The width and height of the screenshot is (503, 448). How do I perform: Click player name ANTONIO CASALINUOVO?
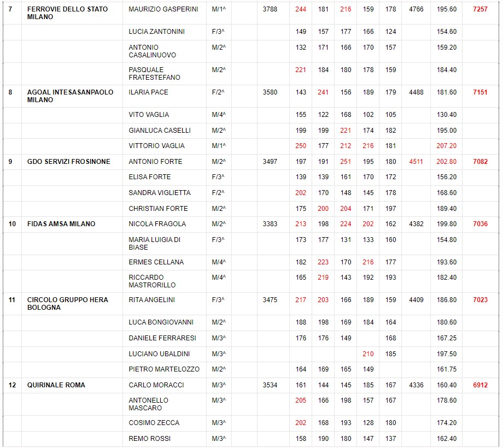click(153, 51)
